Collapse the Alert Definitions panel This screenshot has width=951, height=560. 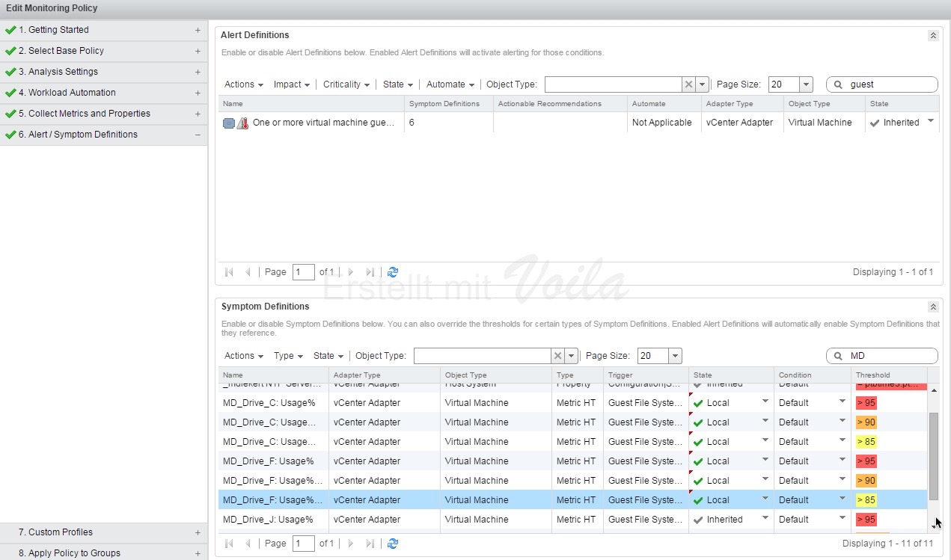933,35
